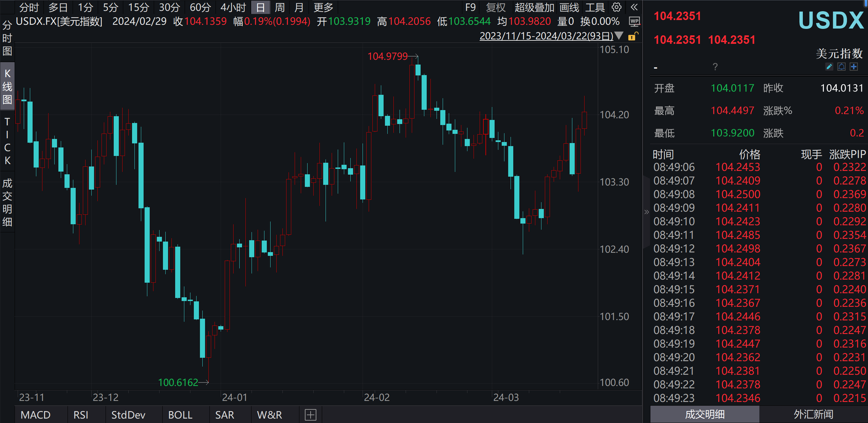The width and height of the screenshot is (868, 423).
Task: Click the pencil edit icon under 美元指数
Action: pos(829,67)
